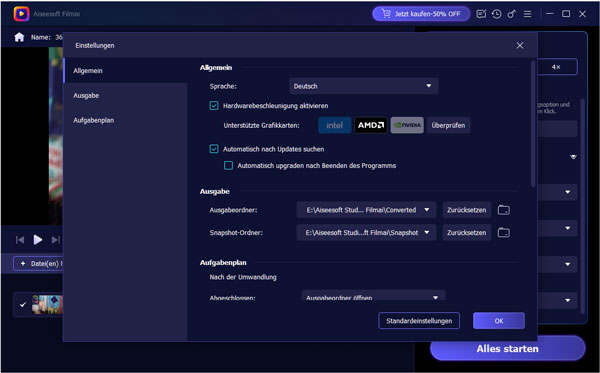Click the shopping cart buy now button

point(421,14)
